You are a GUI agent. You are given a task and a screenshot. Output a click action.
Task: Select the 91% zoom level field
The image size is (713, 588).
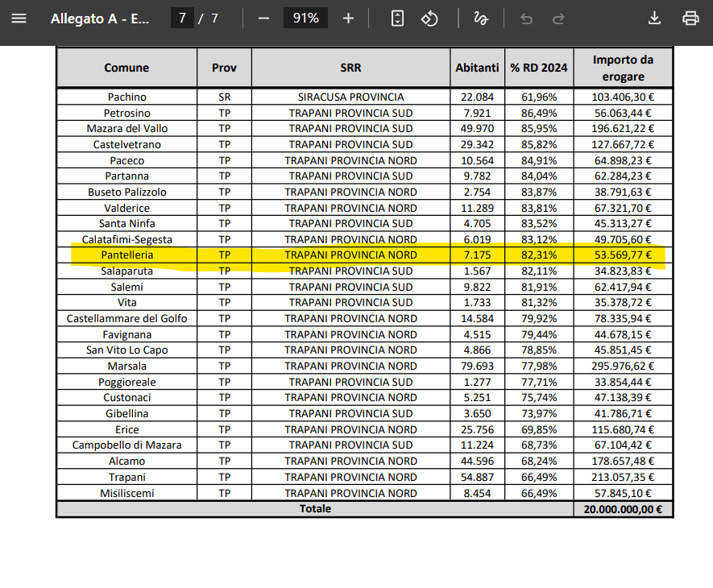305,19
